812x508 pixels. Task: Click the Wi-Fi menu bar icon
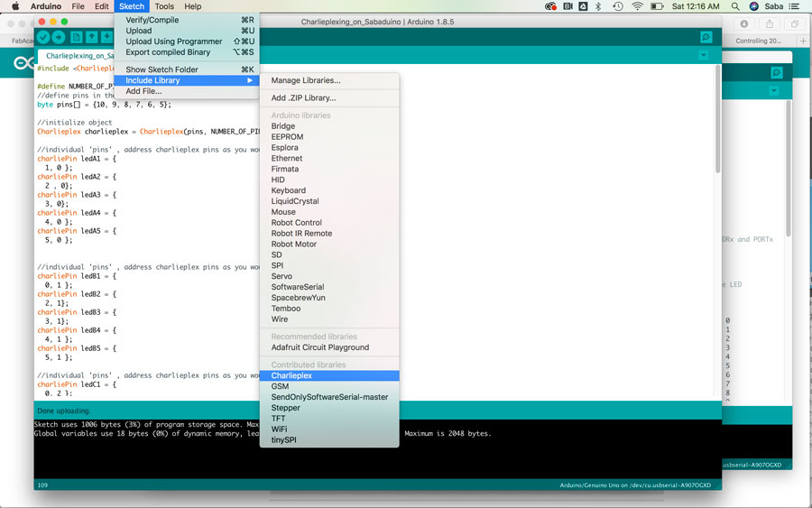(x=638, y=6)
